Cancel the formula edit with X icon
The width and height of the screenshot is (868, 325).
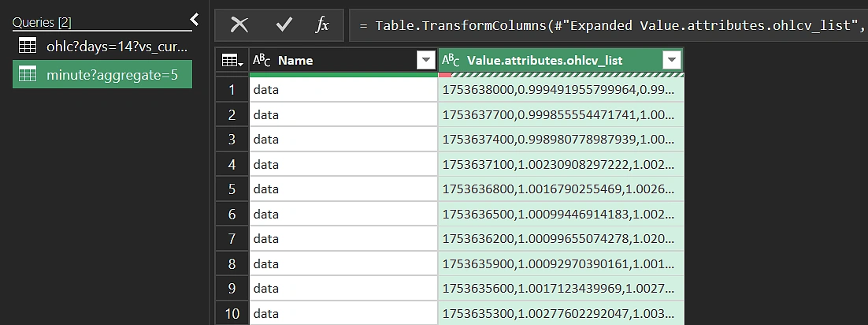click(239, 25)
